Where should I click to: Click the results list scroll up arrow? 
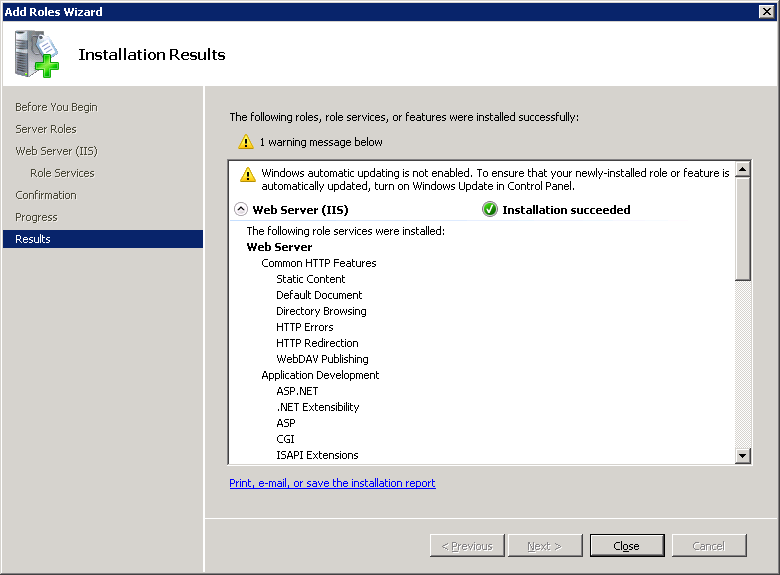(x=743, y=169)
